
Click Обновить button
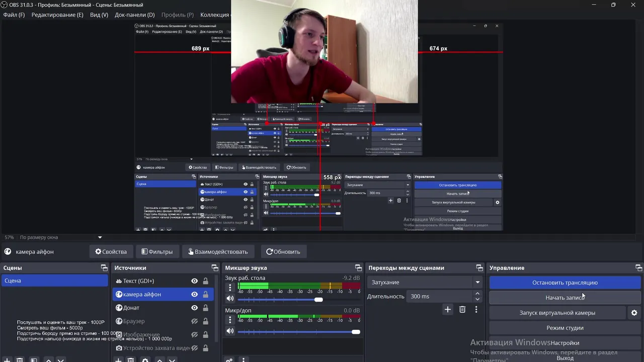tap(283, 252)
